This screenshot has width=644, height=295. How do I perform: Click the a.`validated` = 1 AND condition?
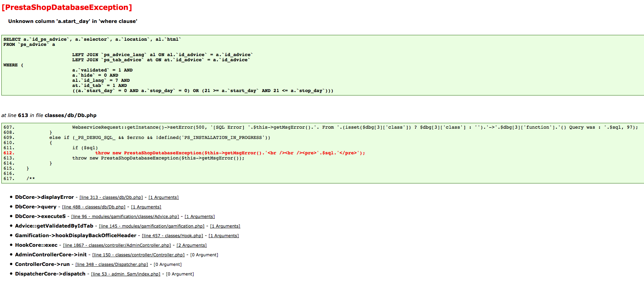[x=102, y=70]
